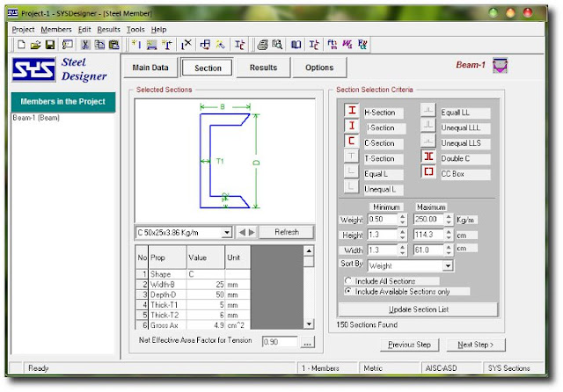
Task: Click the maximum Height input field
Action: tap(428, 235)
